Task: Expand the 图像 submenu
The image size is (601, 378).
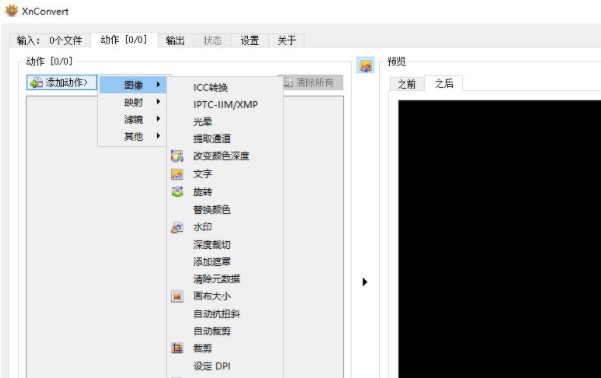Action: tap(133, 85)
